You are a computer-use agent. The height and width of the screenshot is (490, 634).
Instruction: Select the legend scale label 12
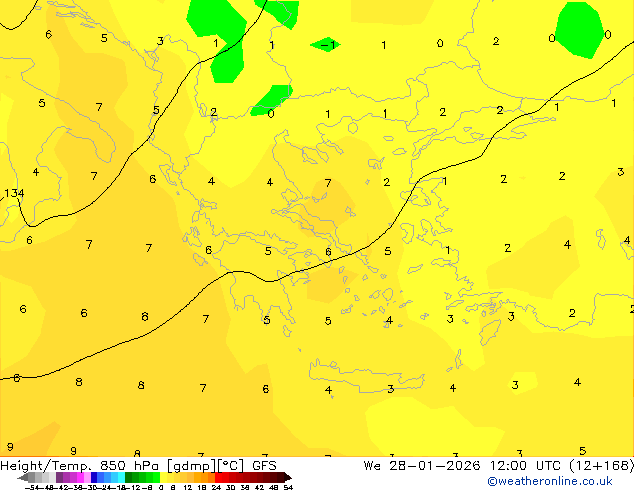point(188,487)
